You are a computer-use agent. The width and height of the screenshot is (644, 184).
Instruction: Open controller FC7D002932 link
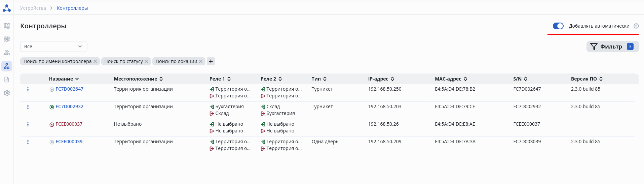point(69,106)
